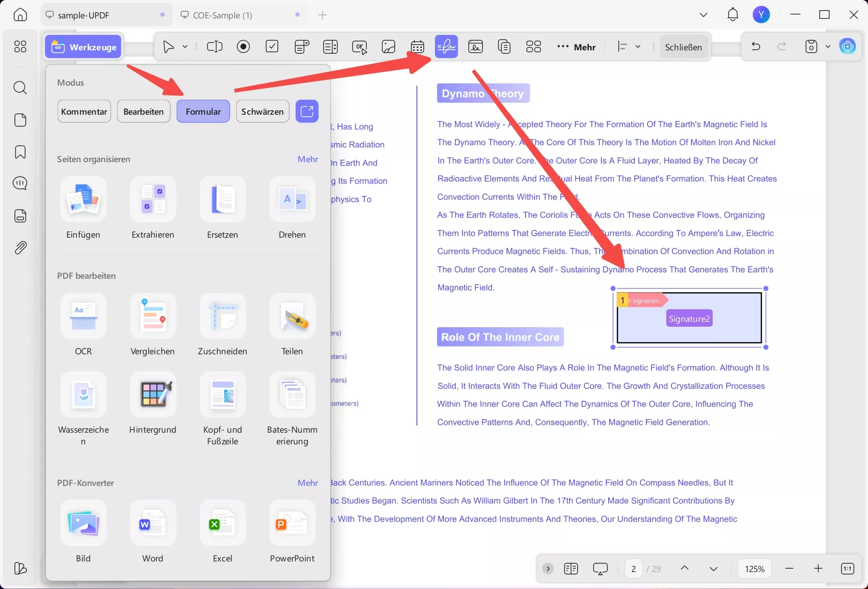Open the Y user account avatar
The width and height of the screenshot is (868, 589).
[x=762, y=15]
